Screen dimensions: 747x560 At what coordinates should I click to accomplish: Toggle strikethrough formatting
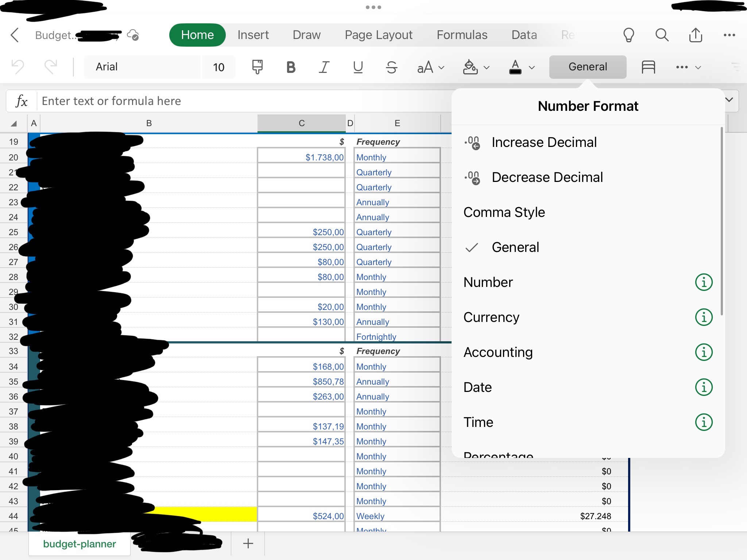[391, 67]
